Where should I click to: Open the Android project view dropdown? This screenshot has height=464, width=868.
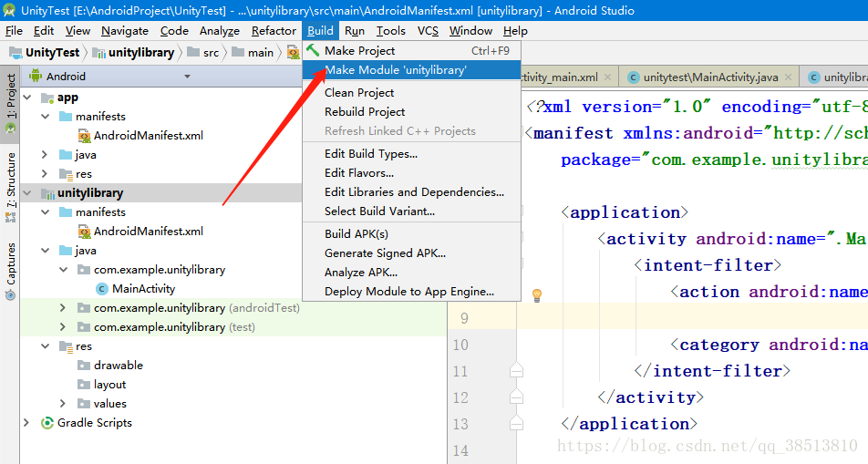pos(187,77)
